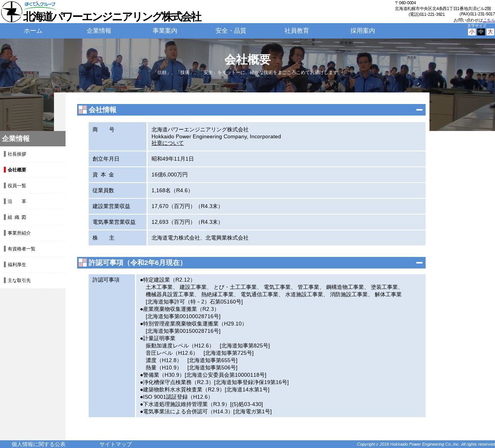Click the footer copyright text
The image size is (495, 448).
[x=426, y=444]
